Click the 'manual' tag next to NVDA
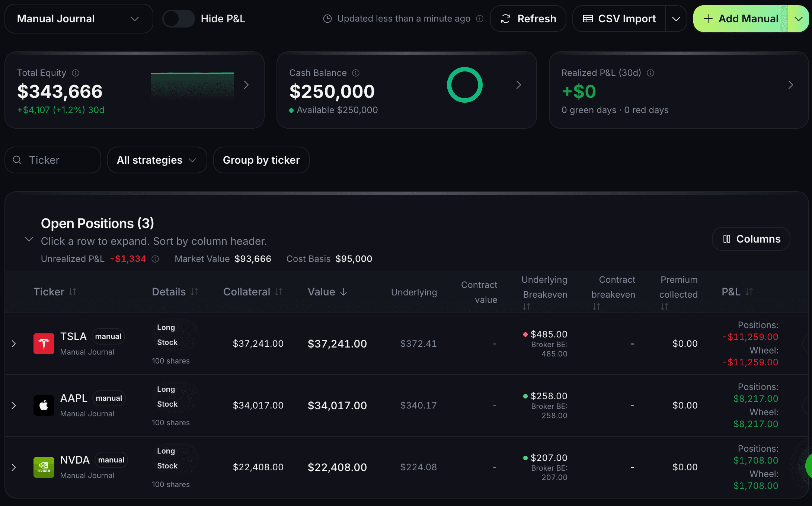 pos(111,460)
